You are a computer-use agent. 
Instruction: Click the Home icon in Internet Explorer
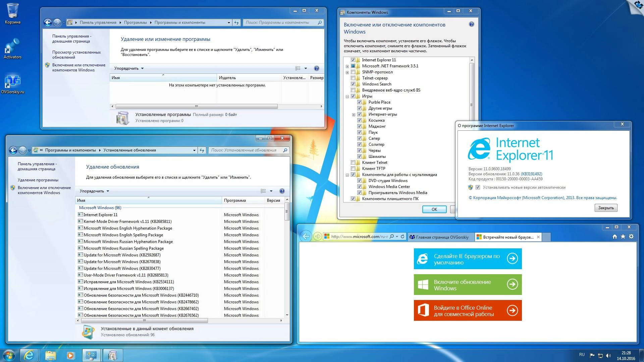pos(614,236)
